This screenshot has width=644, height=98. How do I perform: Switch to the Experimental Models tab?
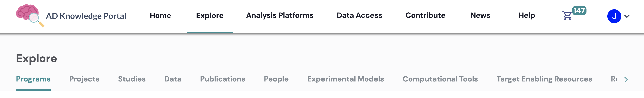point(345,79)
